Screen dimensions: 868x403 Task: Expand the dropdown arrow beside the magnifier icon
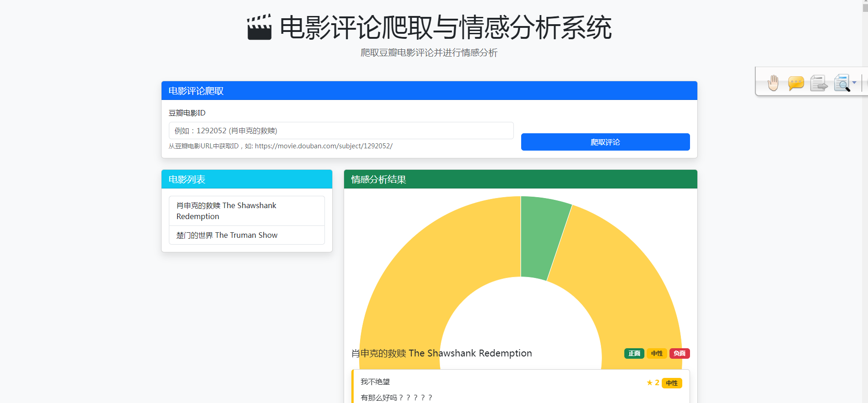[x=854, y=83]
